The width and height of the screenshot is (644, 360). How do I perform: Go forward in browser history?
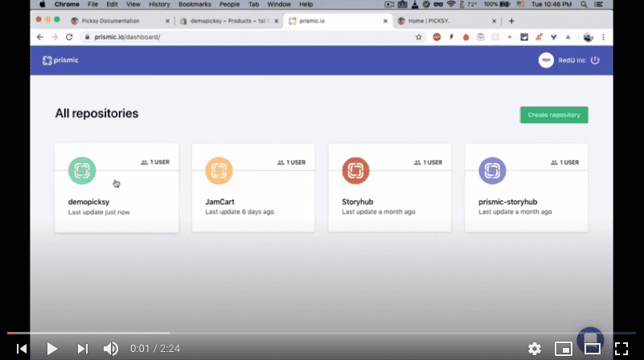[55, 37]
